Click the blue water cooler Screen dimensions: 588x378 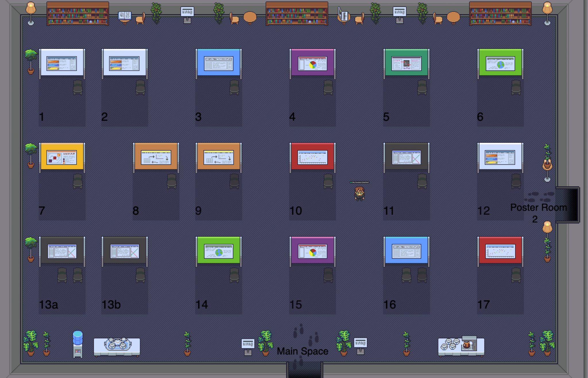pyautogui.click(x=78, y=343)
